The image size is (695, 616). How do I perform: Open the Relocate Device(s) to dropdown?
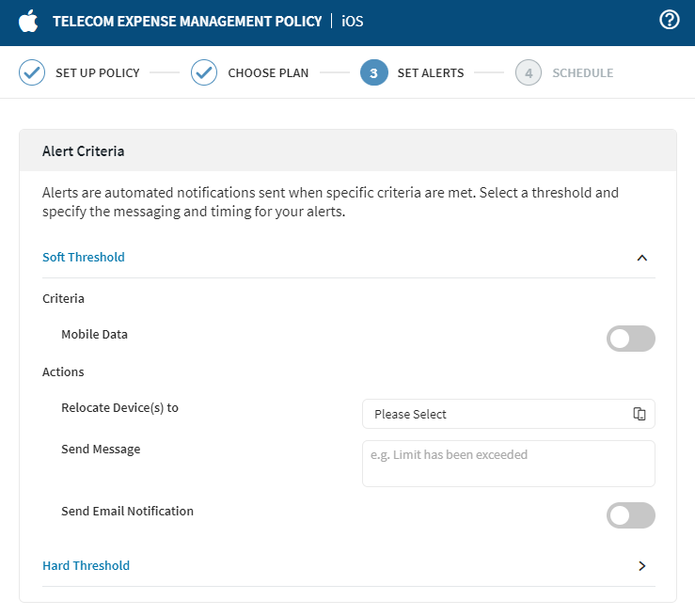pyautogui.click(x=498, y=414)
